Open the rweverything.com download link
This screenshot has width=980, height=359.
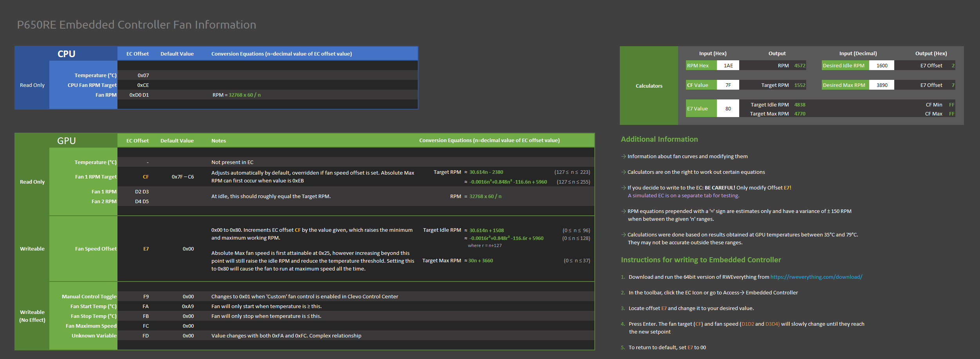tap(816, 277)
